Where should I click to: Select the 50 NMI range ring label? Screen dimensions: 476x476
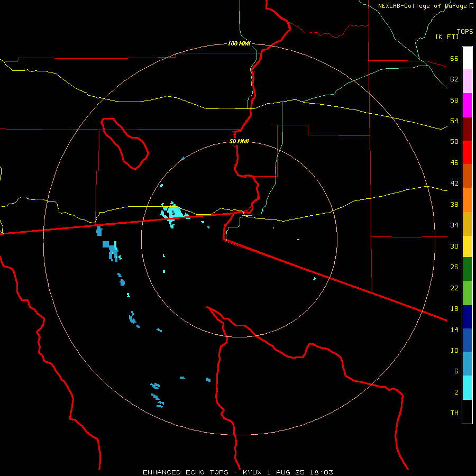pos(239,141)
